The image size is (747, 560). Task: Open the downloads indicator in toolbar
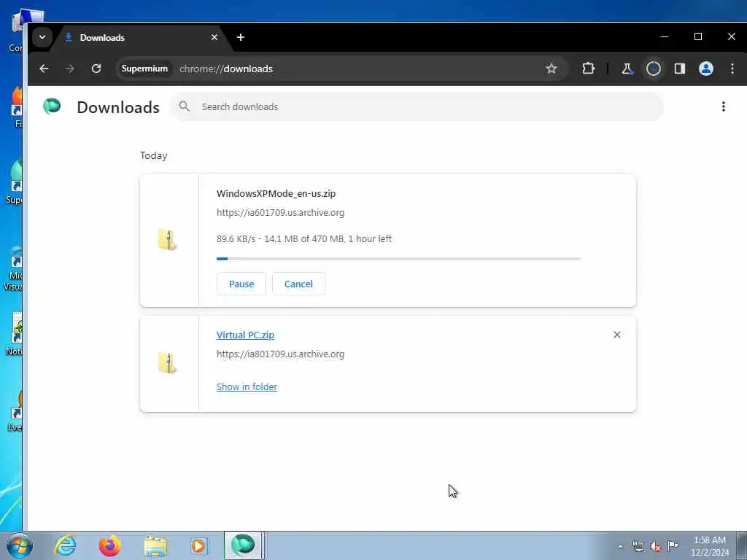[x=653, y=69]
